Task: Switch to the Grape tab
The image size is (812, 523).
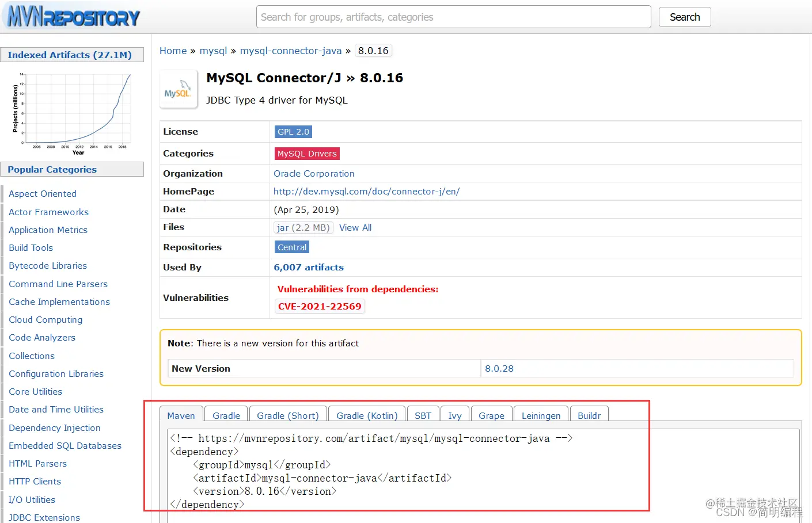Action: (491, 415)
